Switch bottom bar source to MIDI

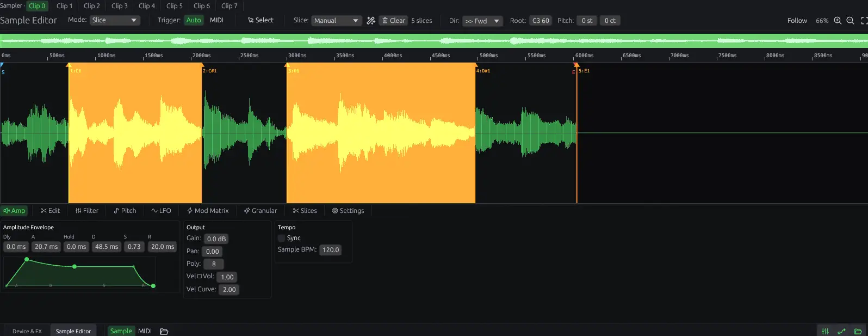[x=145, y=331]
